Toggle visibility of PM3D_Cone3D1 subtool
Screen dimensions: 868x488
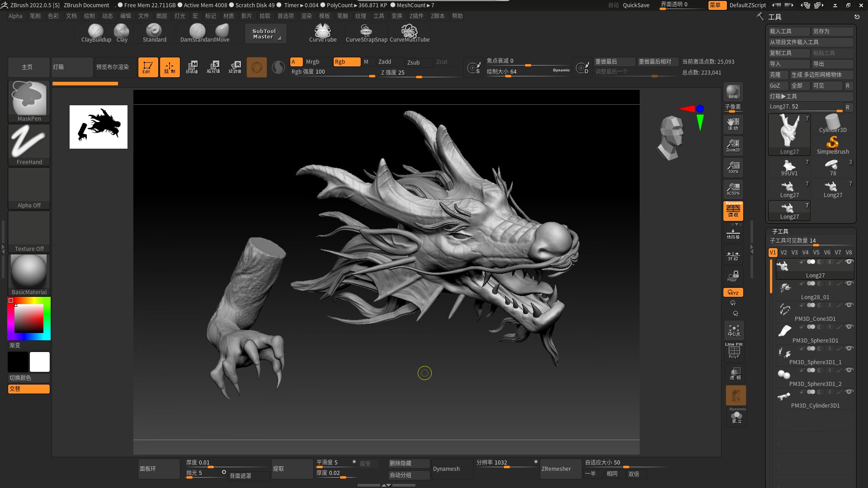[849, 305]
